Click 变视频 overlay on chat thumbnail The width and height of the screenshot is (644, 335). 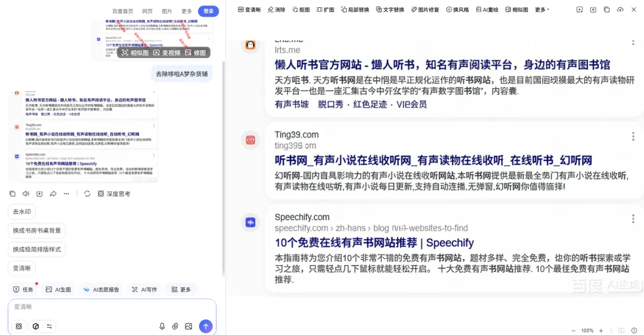tap(167, 53)
